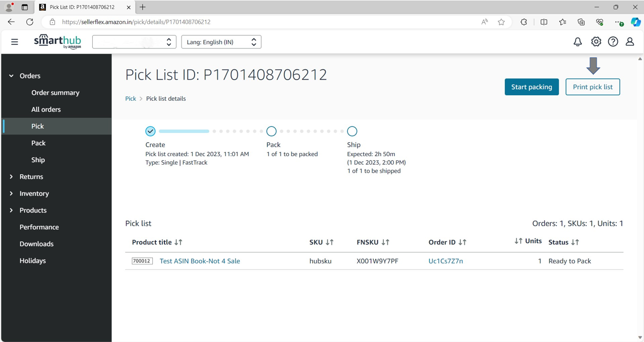This screenshot has height=342, width=644.
Task: Open Holidays in sidebar
Action: (x=33, y=261)
